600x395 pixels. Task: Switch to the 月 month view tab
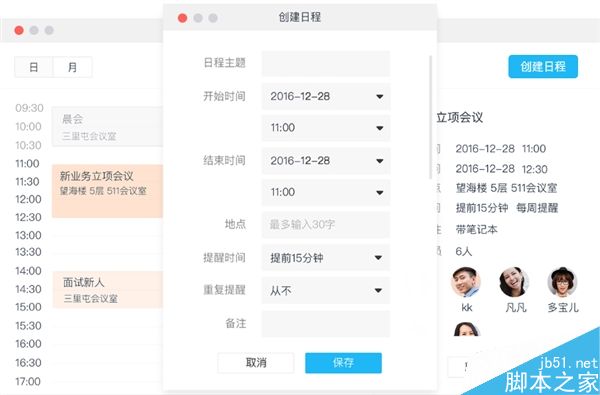click(72, 67)
